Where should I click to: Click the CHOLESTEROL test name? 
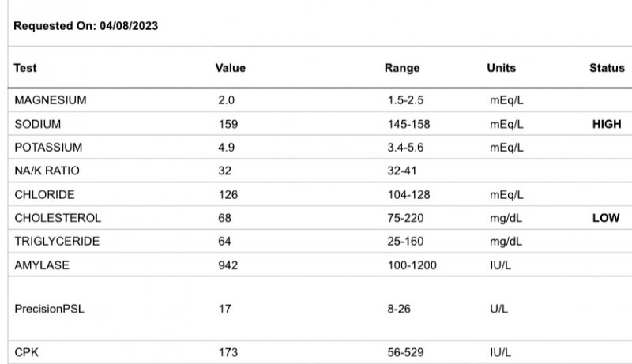pyautogui.click(x=58, y=218)
